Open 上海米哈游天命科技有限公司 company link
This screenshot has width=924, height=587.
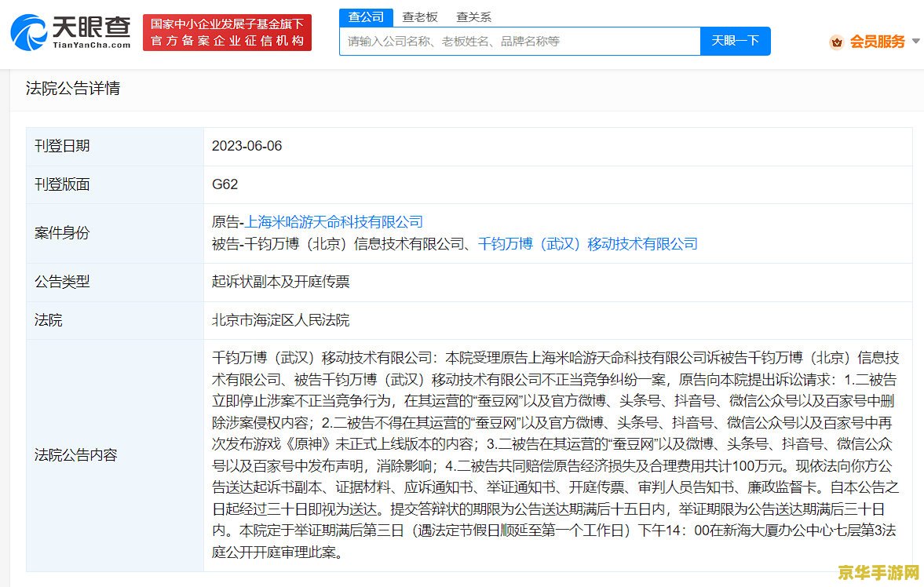point(334,222)
